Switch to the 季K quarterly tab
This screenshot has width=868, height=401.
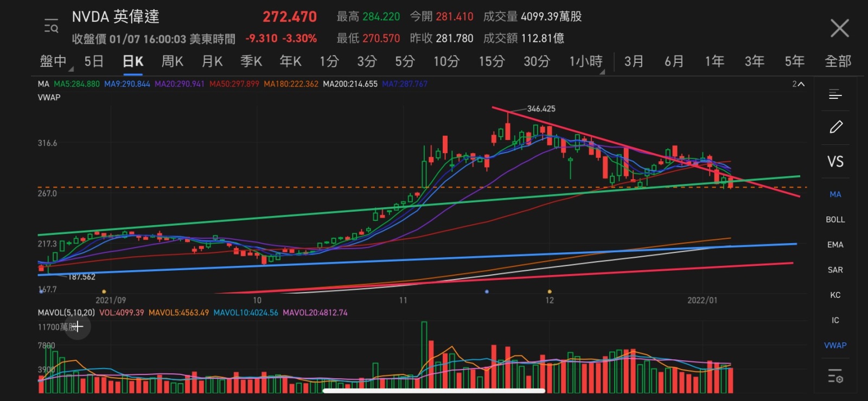pyautogui.click(x=251, y=61)
